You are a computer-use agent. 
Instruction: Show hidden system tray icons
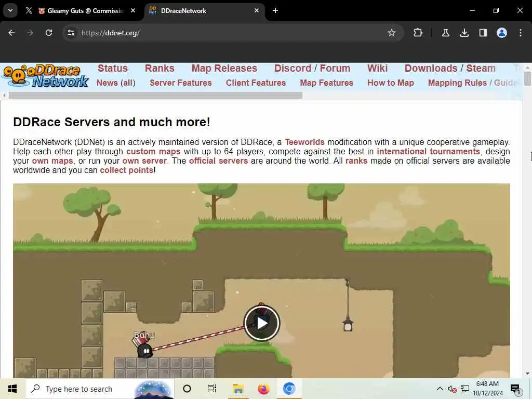440,389
